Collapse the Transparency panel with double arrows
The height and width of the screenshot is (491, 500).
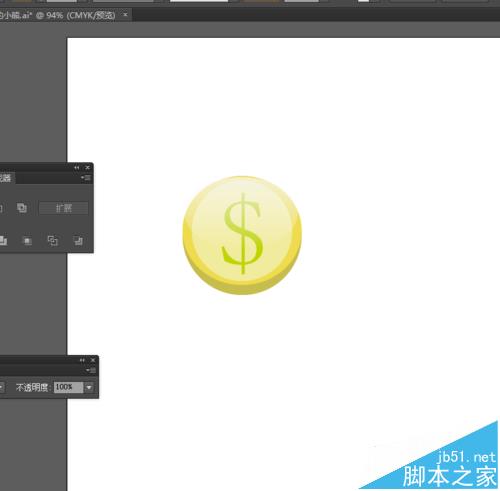pos(82,360)
